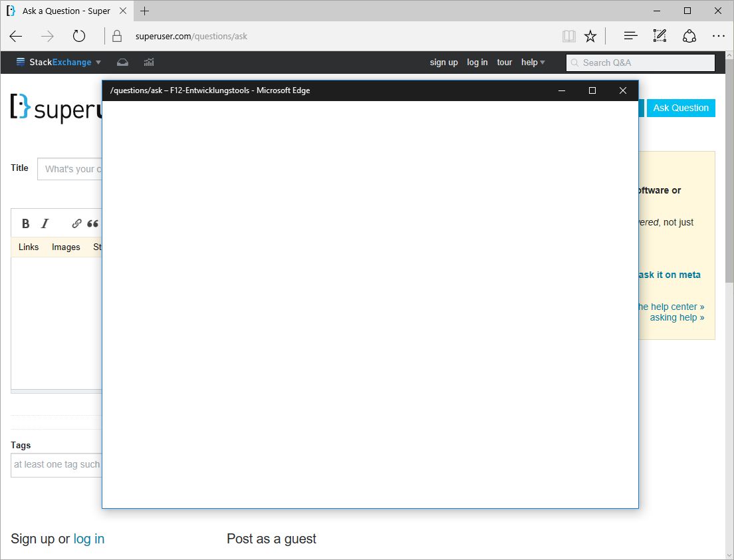The width and height of the screenshot is (734, 560).
Task: Open Edge's More actions menu
Action: tap(718, 36)
